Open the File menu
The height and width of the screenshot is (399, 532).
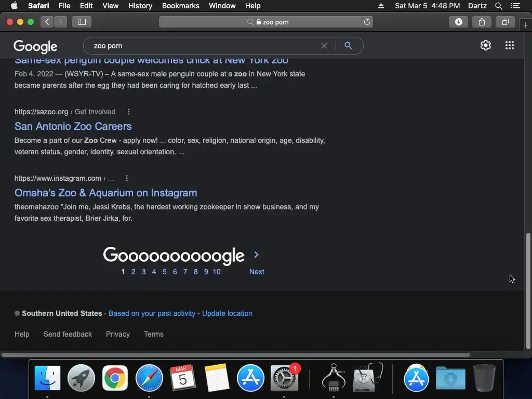point(64,6)
